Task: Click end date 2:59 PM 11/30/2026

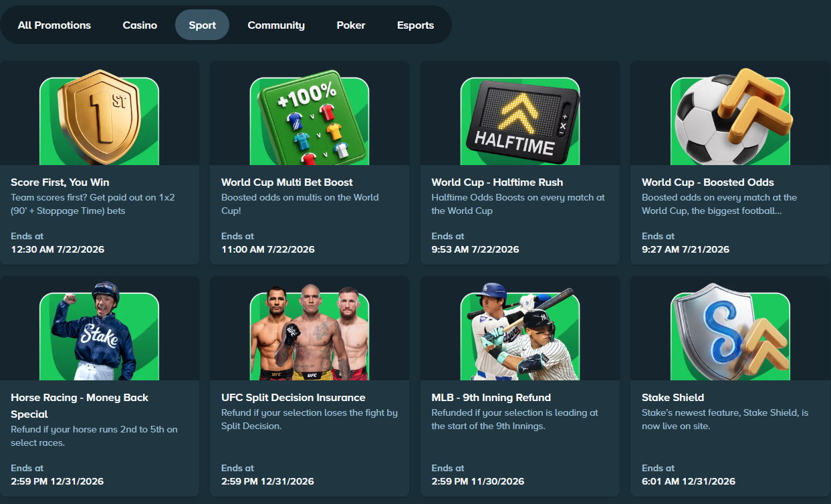Action: point(478,482)
